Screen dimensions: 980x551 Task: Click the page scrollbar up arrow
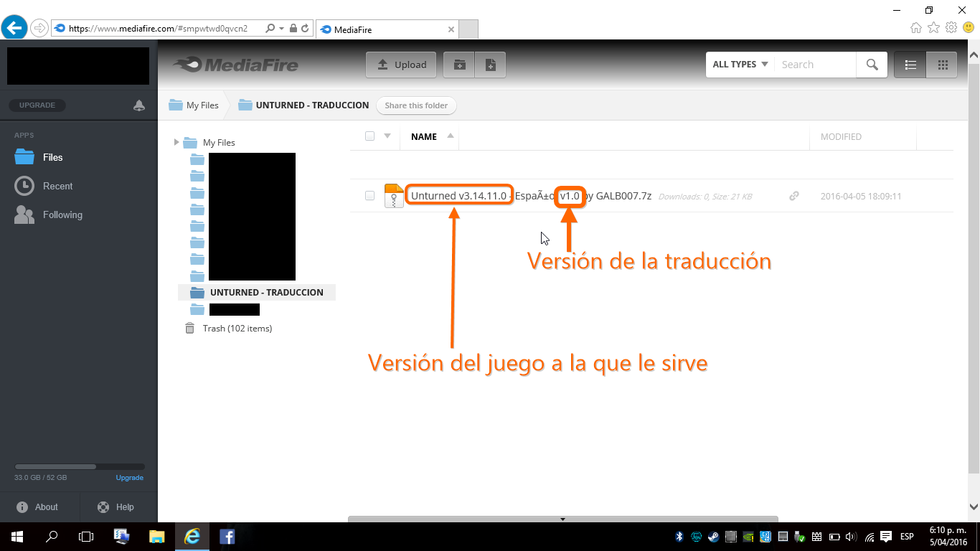[x=974, y=53]
